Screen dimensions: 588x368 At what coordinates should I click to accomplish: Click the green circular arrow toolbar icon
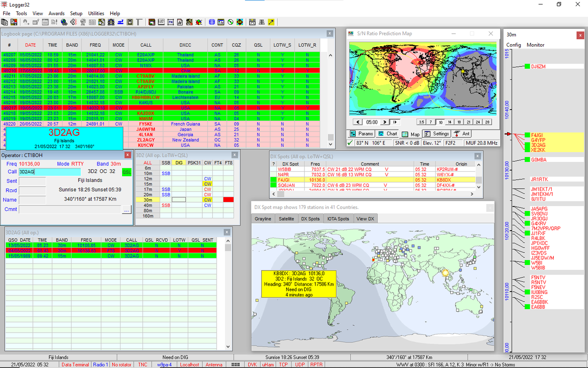[x=230, y=22]
